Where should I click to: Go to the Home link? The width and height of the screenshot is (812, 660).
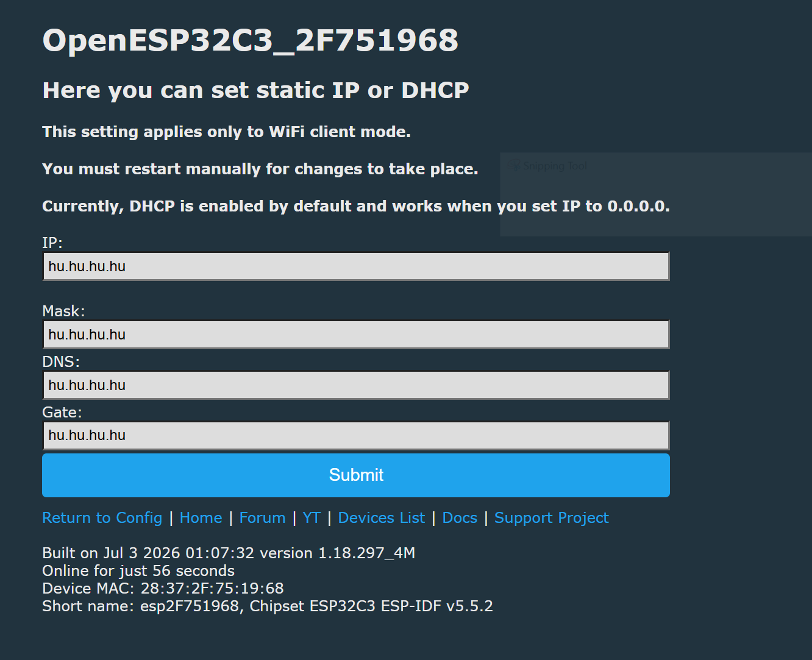201,518
